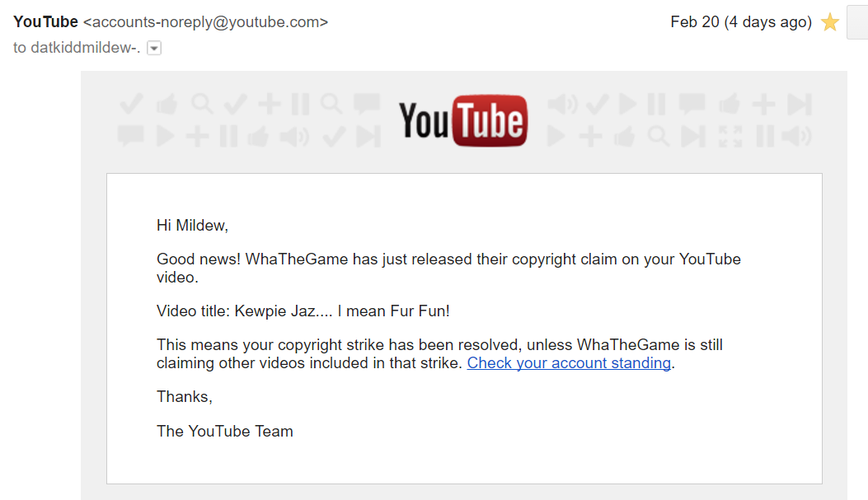
Task: Click the Feb 20 (4 days ago) date
Action: (x=741, y=21)
